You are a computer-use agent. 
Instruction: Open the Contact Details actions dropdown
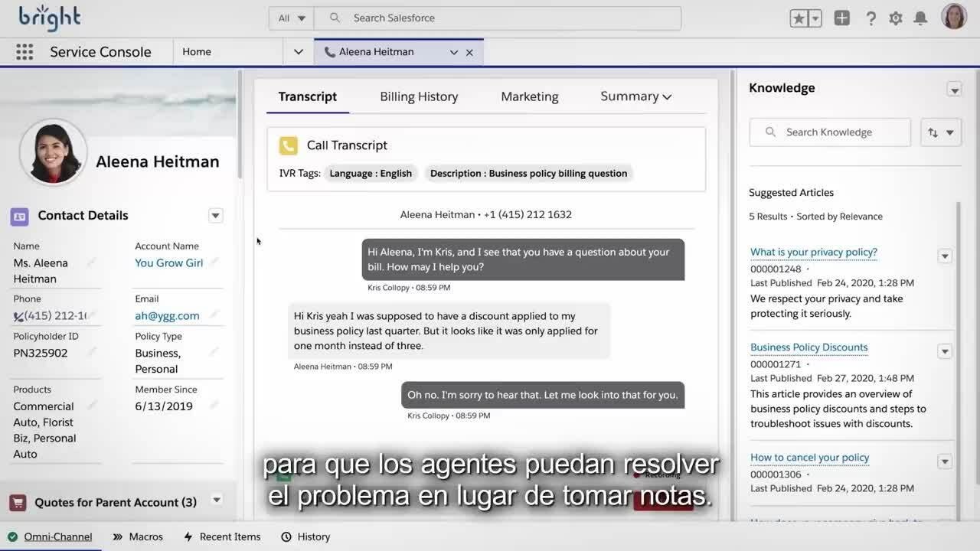tap(216, 216)
